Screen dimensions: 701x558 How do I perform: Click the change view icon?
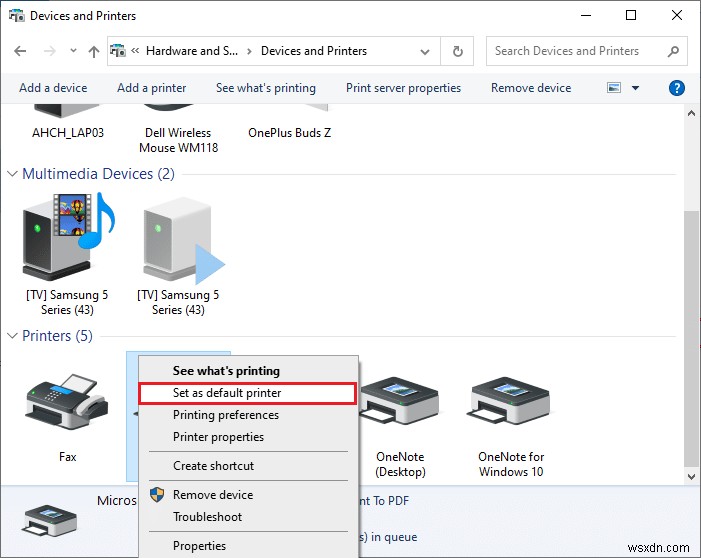coord(614,88)
